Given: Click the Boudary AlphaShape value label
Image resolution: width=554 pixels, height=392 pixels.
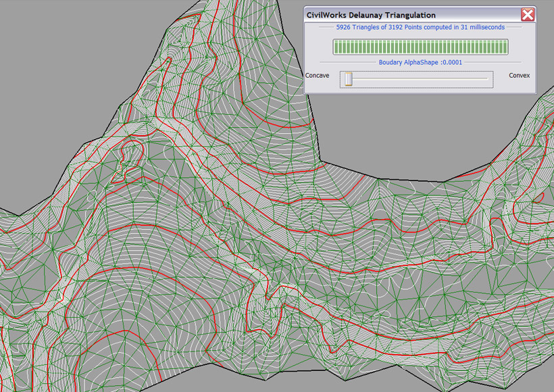Looking at the screenshot, I should point(420,62).
